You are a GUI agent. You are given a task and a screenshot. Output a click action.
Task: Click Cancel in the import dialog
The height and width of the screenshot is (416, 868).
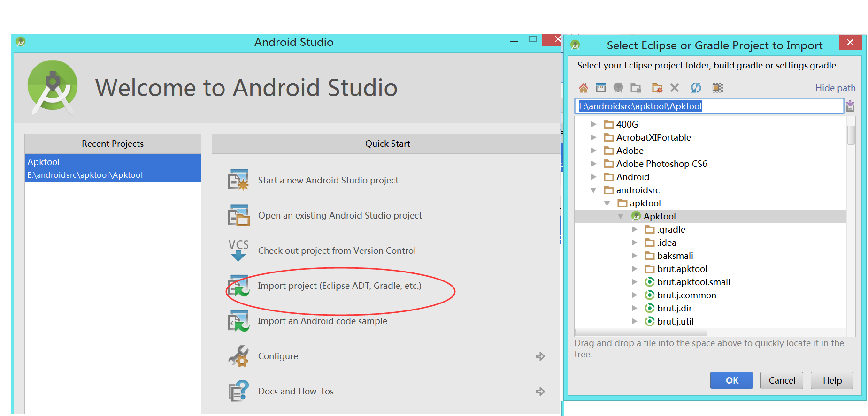[782, 380]
